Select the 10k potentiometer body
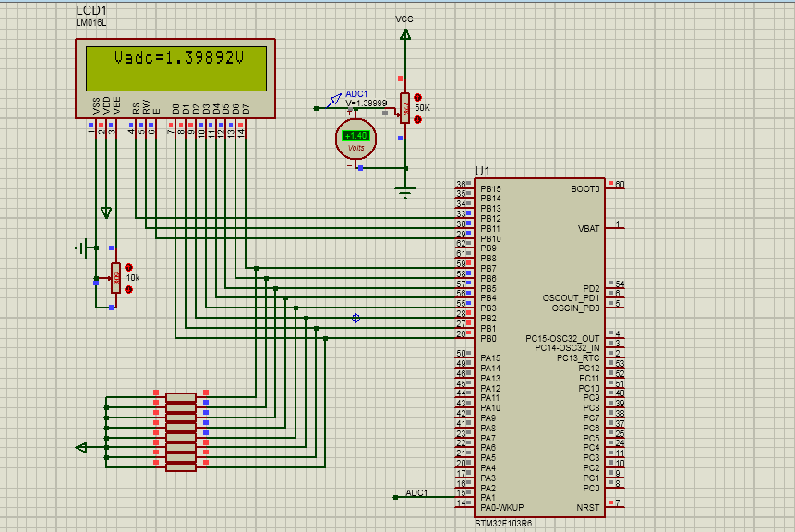Screen dimensions: 795x532 point(116,278)
